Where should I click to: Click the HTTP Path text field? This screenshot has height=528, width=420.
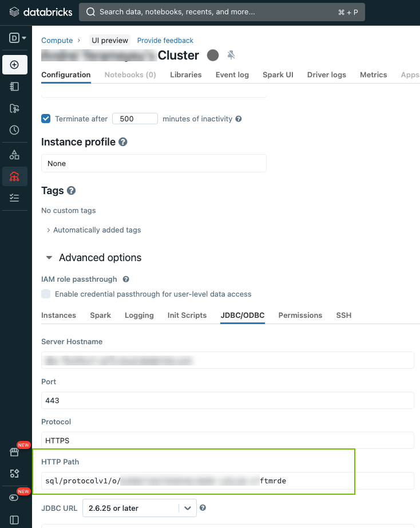227,480
